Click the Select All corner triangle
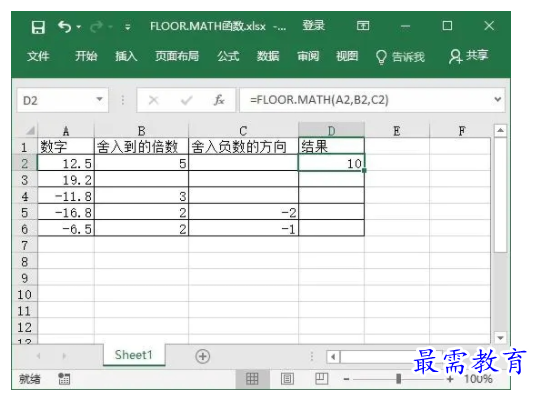Screen dimensions: 535x393 point(30,131)
